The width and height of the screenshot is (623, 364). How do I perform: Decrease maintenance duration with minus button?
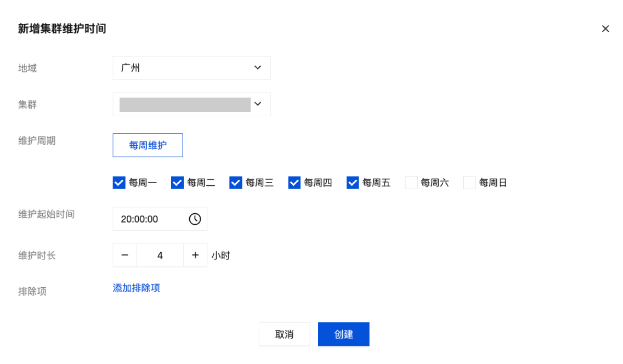[125, 255]
